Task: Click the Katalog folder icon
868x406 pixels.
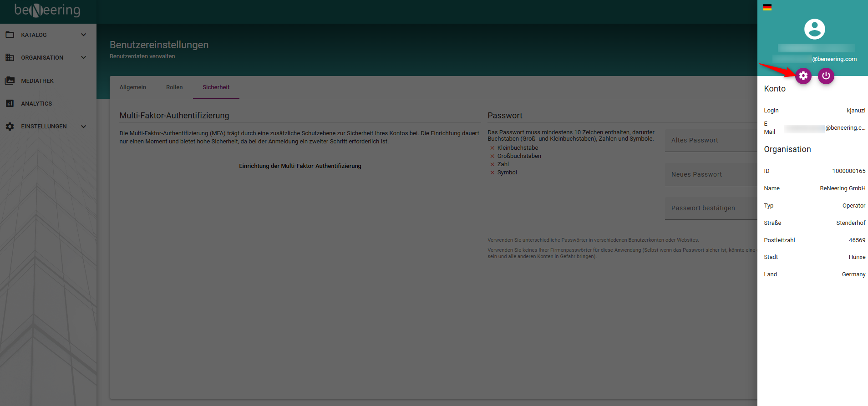Action: pos(10,35)
